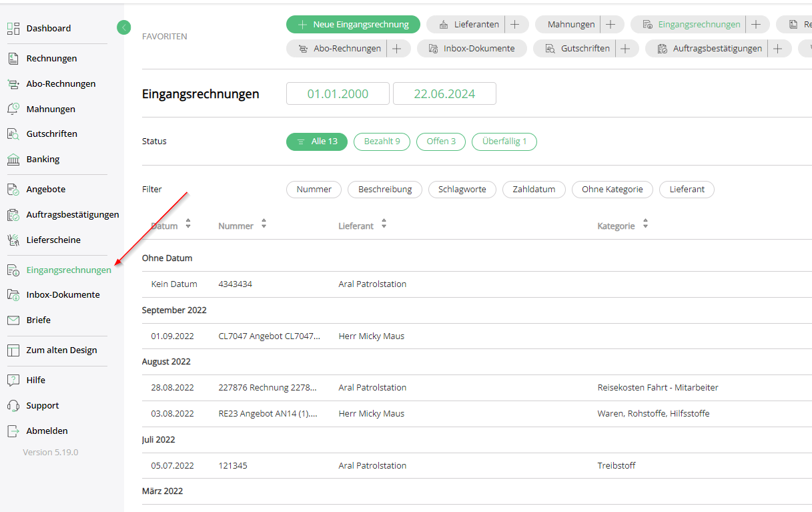
Task: Click the Rechnungen sidebar icon
Action: point(13,58)
